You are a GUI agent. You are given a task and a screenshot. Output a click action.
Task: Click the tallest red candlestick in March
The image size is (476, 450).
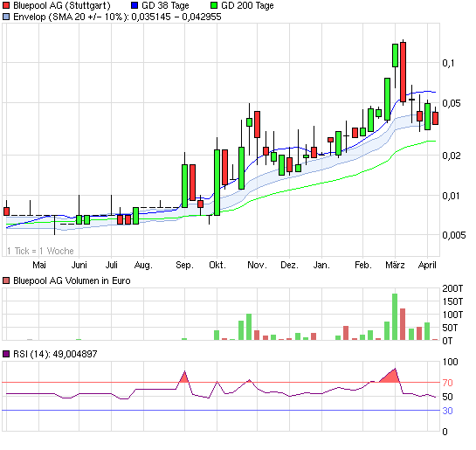click(x=404, y=72)
